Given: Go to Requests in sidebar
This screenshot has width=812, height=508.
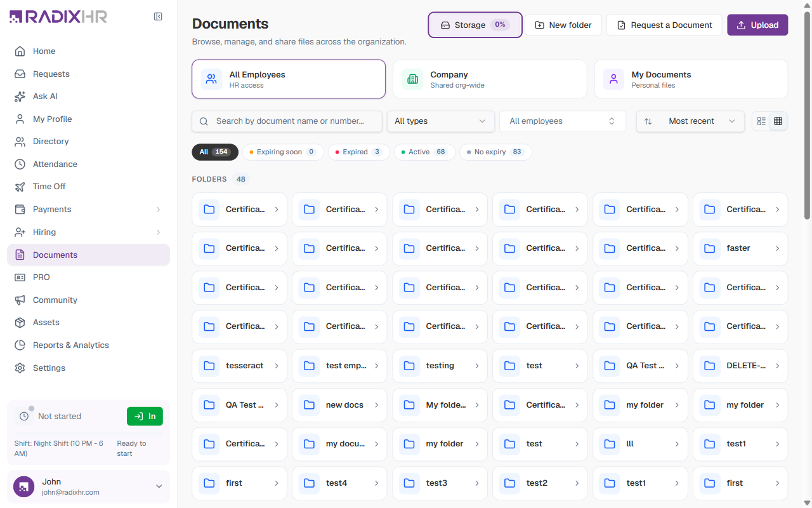Looking at the screenshot, I should [x=88, y=74].
